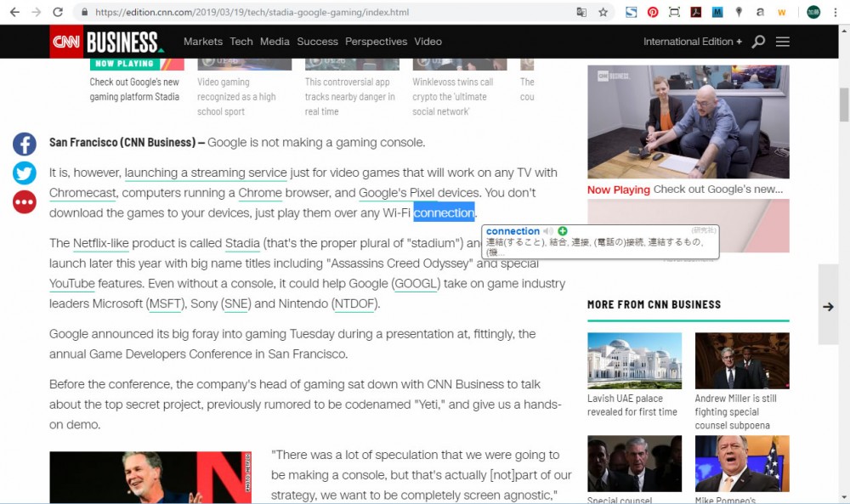Image resolution: width=850 pixels, height=504 pixels.
Task: Click 'Check out Google's new gaming platform Stadia' caption
Action: pyautogui.click(x=134, y=89)
